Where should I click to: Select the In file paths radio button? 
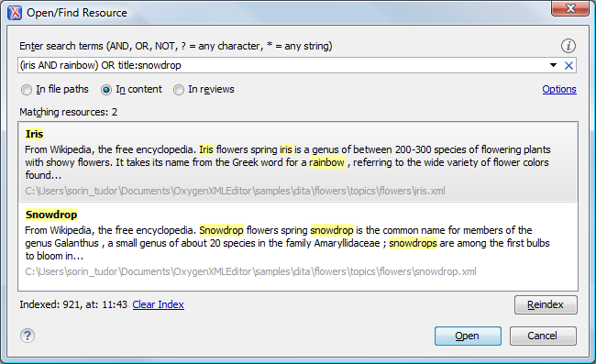click(27, 90)
